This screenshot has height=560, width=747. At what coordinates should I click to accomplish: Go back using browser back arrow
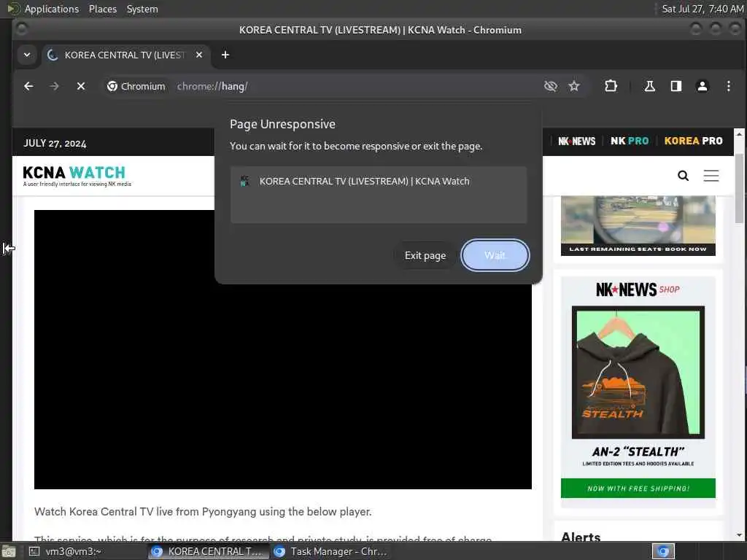[x=28, y=86]
